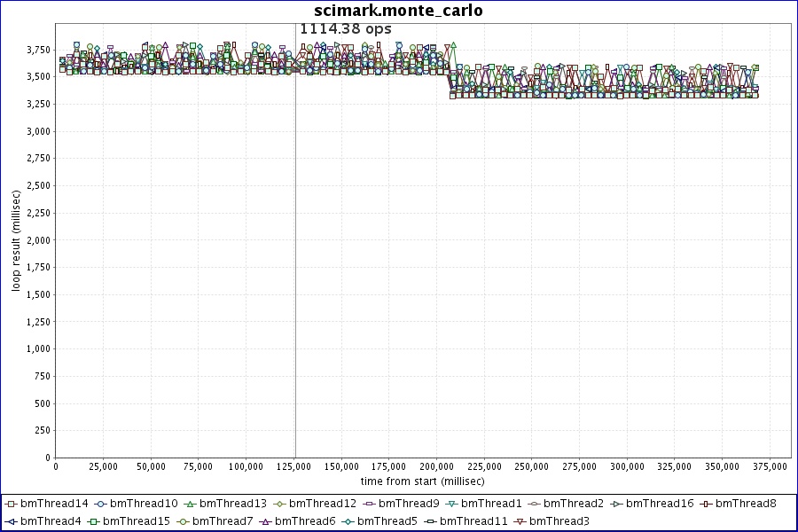Click the bmThread14 legend marker icon
798x532 pixels.
coord(12,504)
